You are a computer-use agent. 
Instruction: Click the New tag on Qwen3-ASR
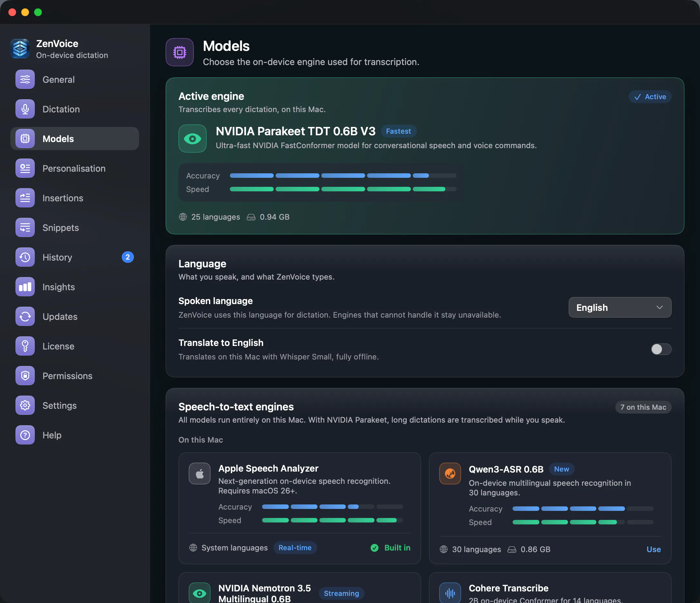pyautogui.click(x=562, y=469)
